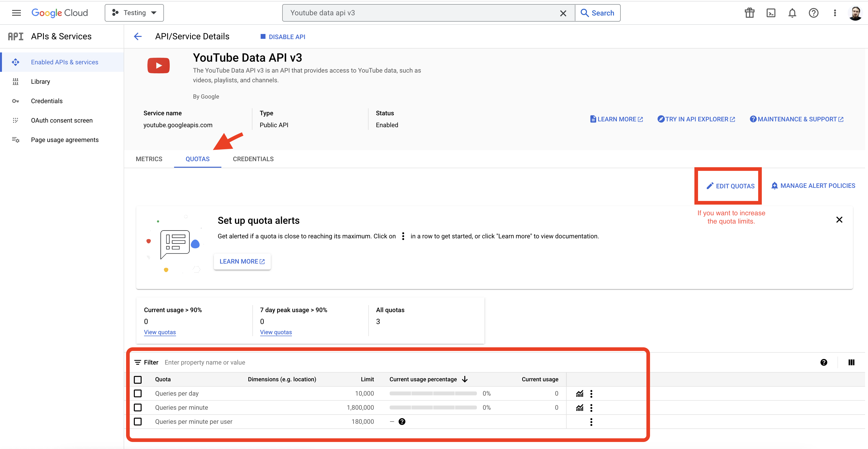Open Maintenance & Support link
The width and height of the screenshot is (868, 449).
pos(796,119)
